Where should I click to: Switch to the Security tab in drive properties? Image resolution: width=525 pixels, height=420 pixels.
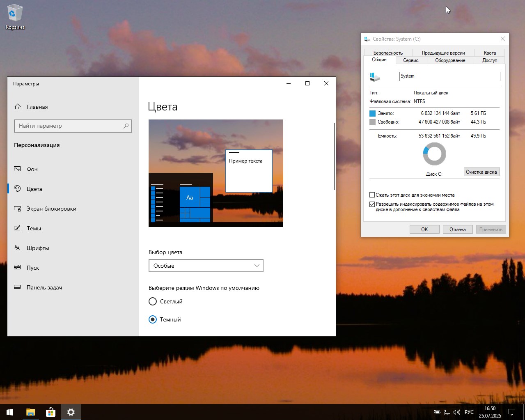(388, 53)
